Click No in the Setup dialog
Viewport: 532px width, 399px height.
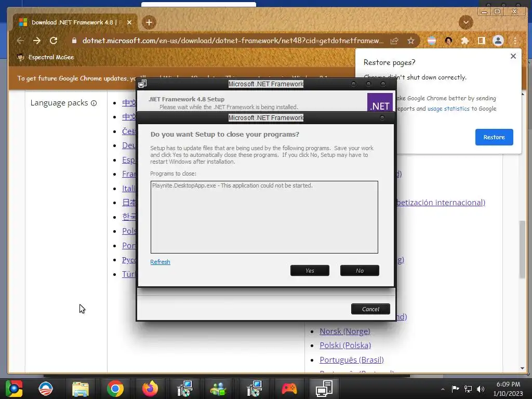click(360, 270)
